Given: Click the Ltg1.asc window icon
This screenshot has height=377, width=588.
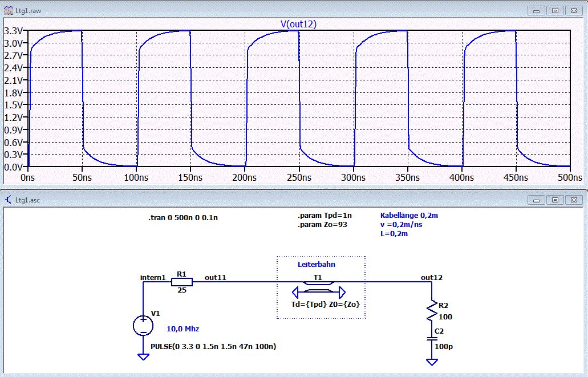Looking at the screenshot, I should [8, 200].
